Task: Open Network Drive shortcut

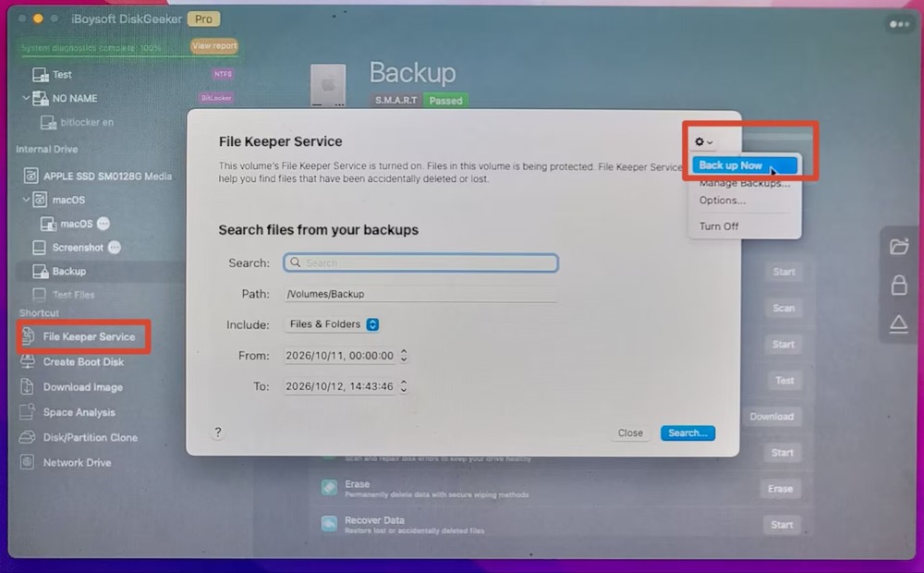Action: tap(77, 463)
